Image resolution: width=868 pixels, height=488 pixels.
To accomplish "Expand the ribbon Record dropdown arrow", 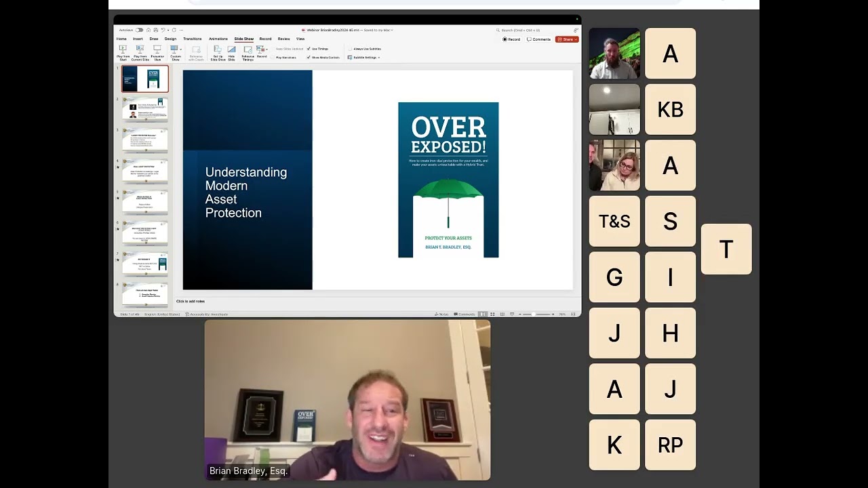I will pyautogui.click(x=267, y=49).
